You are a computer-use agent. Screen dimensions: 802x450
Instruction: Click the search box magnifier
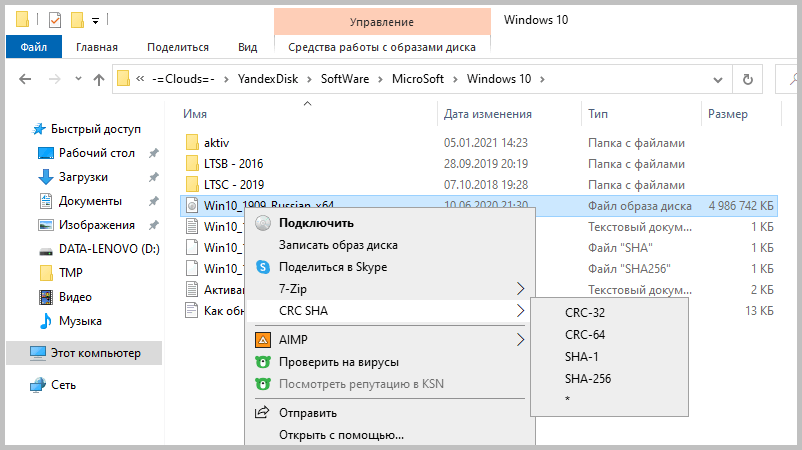(793, 79)
